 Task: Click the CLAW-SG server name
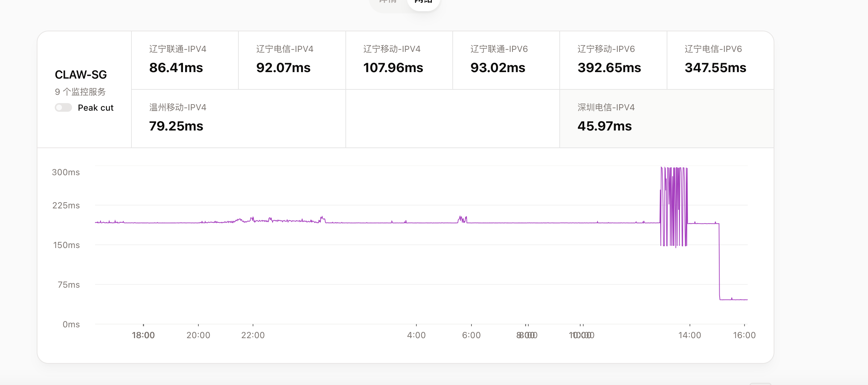[x=81, y=75]
